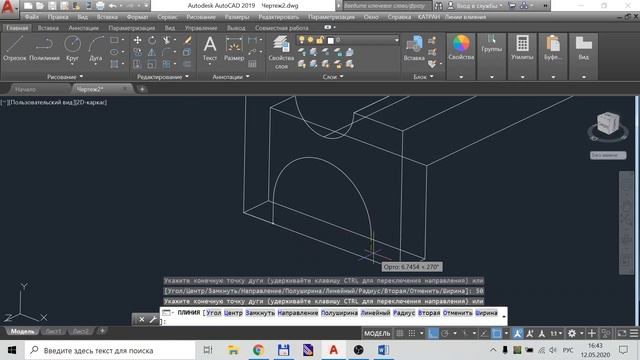The width and height of the screenshot is (640, 360).
Task: Choose the ellipse drawing tool
Action: click(114, 52)
